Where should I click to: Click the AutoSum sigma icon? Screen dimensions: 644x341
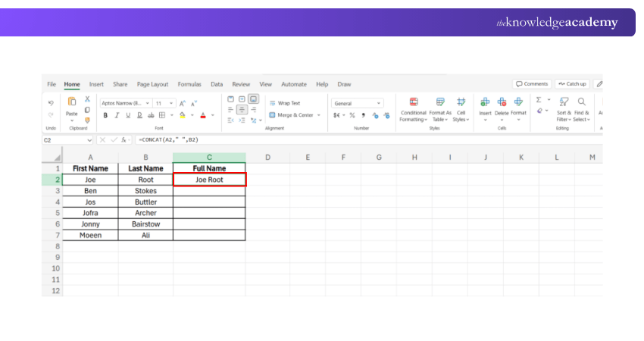point(539,99)
